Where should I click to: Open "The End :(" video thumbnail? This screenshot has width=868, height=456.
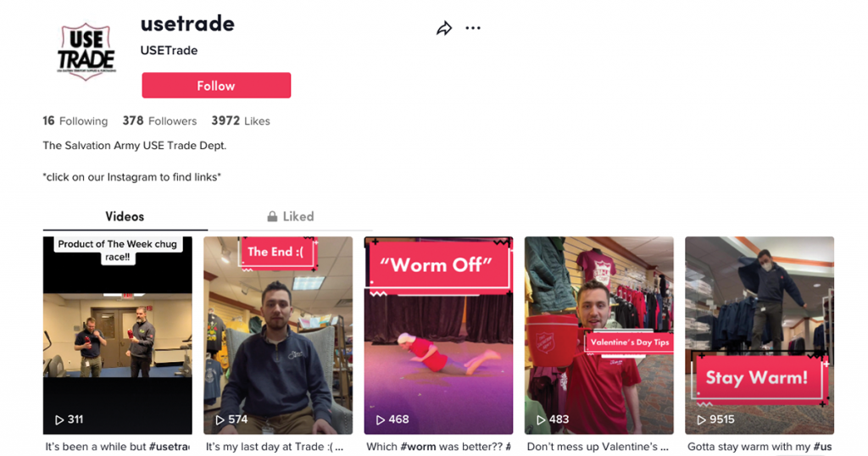pyautogui.click(x=278, y=336)
